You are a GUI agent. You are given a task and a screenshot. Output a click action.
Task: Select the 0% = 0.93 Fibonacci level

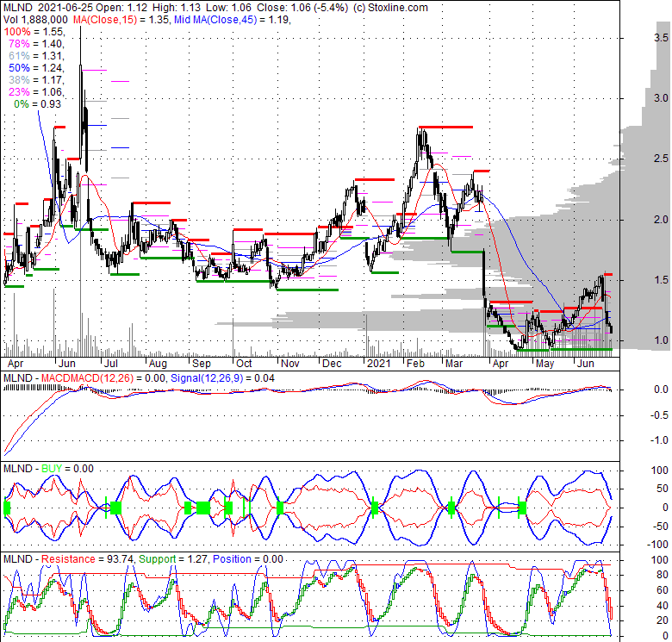pos(38,103)
